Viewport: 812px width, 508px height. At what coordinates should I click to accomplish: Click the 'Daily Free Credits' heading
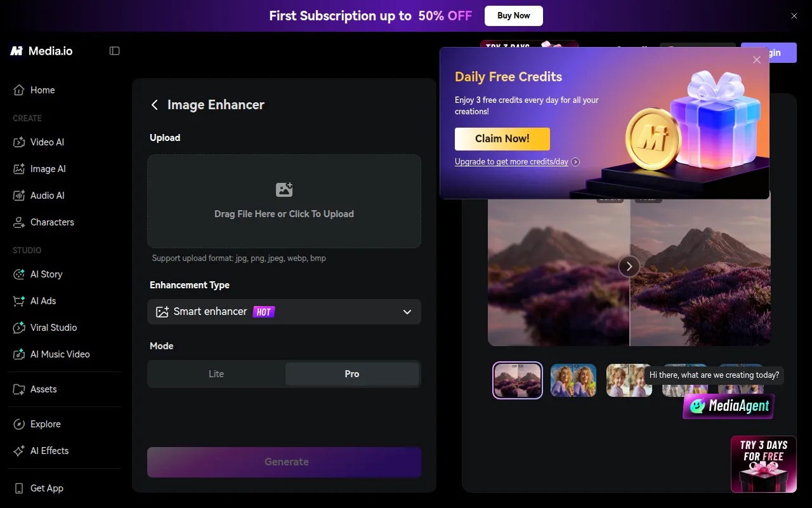pyautogui.click(x=509, y=77)
